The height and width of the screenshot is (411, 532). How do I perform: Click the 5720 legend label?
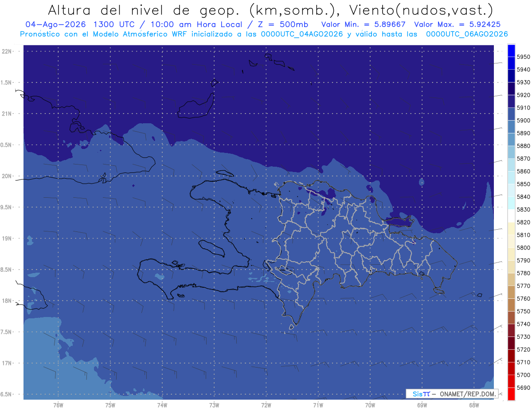[x=523, y=349]
